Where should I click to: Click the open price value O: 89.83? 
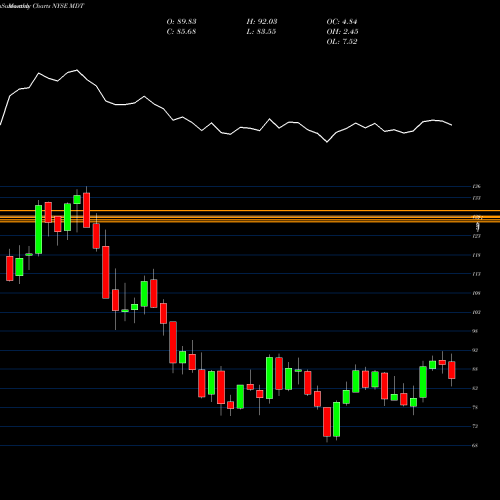(x=181, y=22)
